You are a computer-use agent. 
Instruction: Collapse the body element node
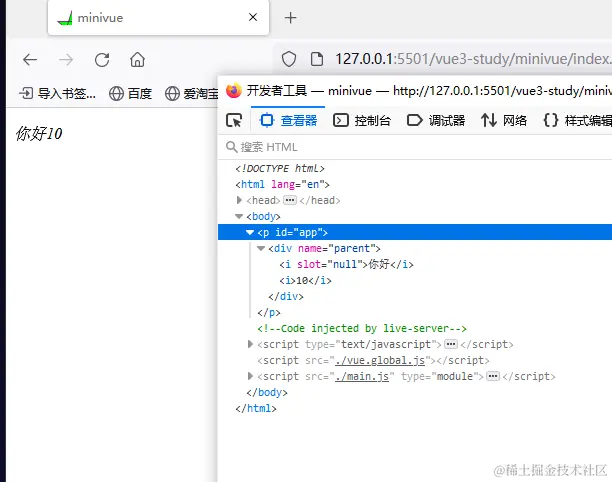click(239, 216)
